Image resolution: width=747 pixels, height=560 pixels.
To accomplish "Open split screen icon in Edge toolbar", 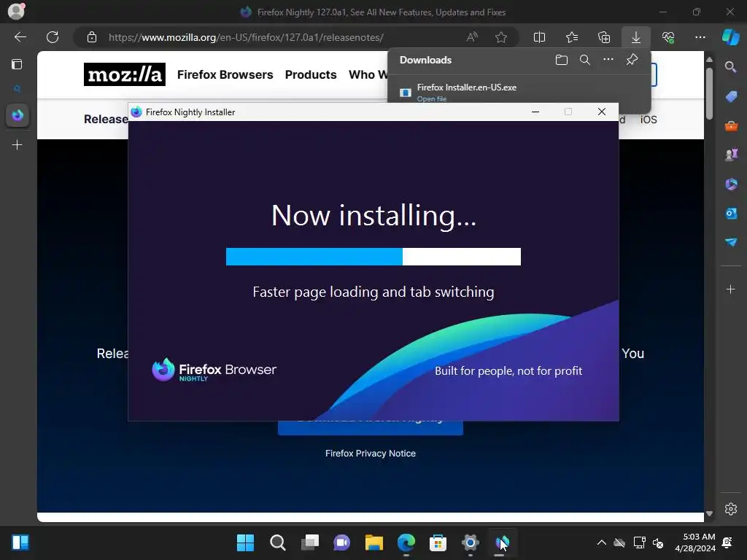I will (539, 37).
